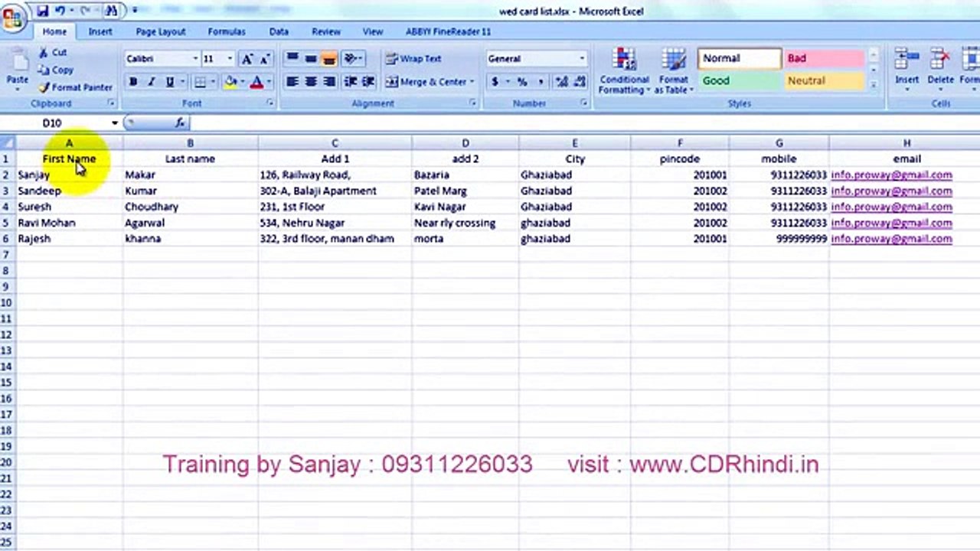980x551 pixels.
Task: Apply the Good cell style swatch
Action: pyautogui.click(x=739, y=80)
